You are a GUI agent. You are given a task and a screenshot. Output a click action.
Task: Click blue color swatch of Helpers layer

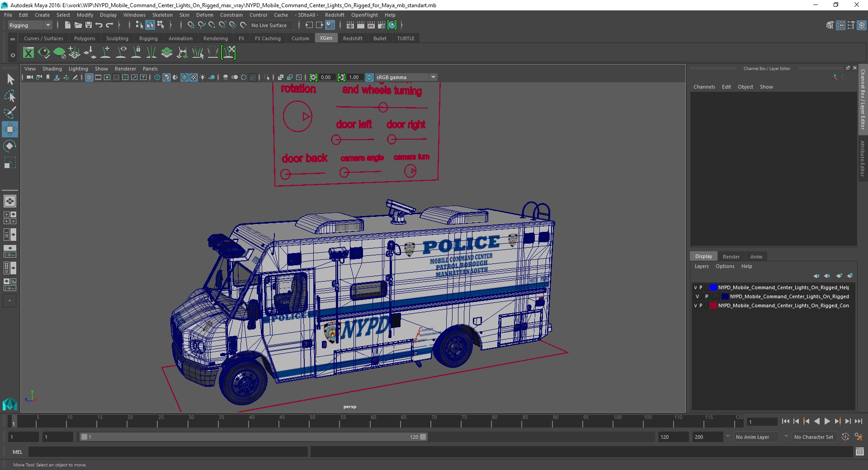(x=713, y=287)
